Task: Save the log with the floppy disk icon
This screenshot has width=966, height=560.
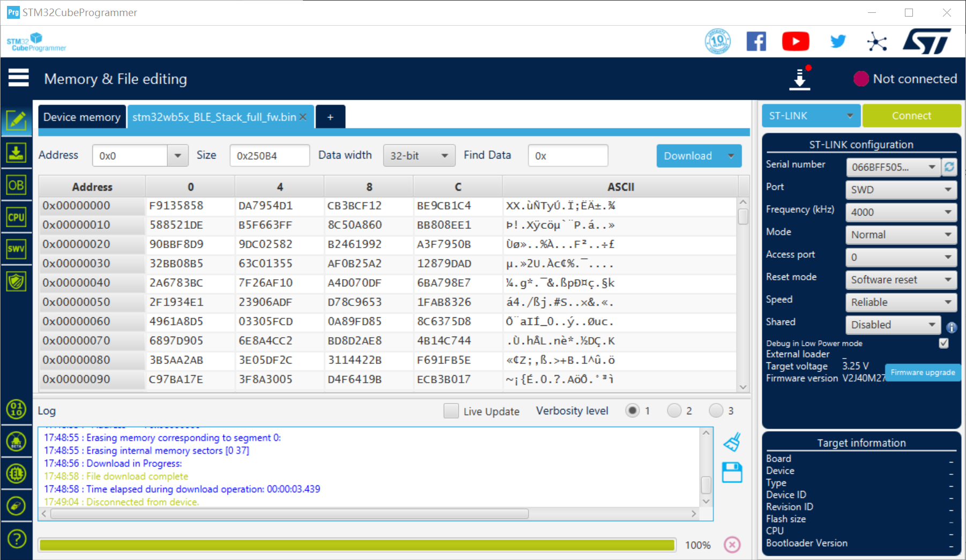Action: tap(732, 473)
